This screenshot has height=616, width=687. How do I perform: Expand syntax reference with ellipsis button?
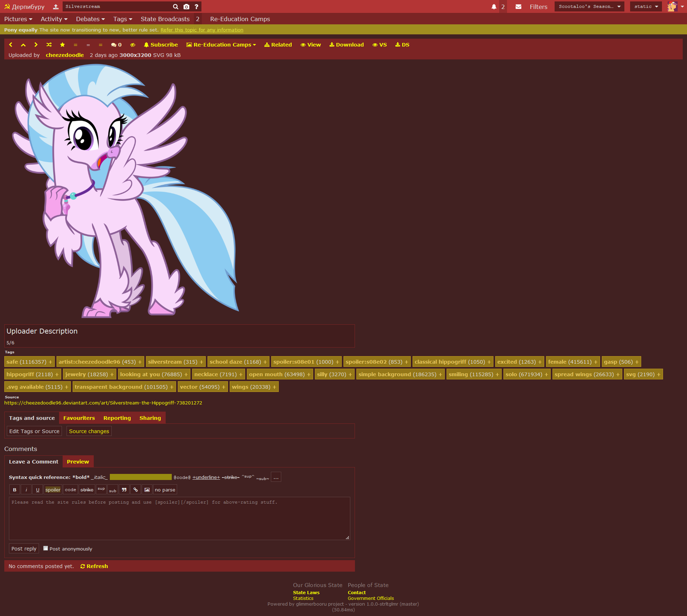pyautogui.click(x=276, y=477)
